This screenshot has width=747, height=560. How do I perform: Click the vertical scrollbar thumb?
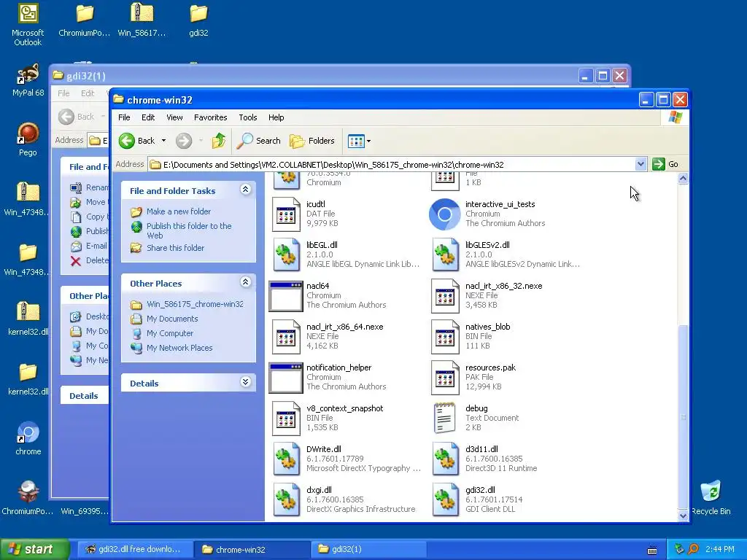pyautogui.click(x=683, y=417)
